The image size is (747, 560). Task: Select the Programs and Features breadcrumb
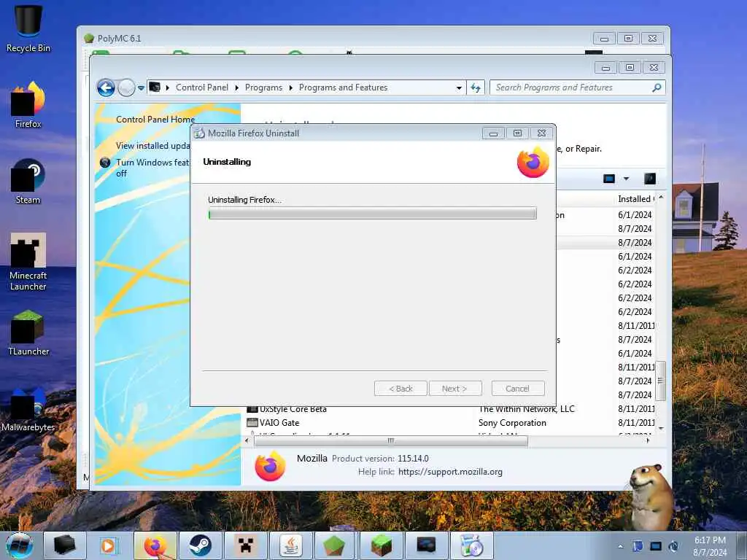pos(343,87)
